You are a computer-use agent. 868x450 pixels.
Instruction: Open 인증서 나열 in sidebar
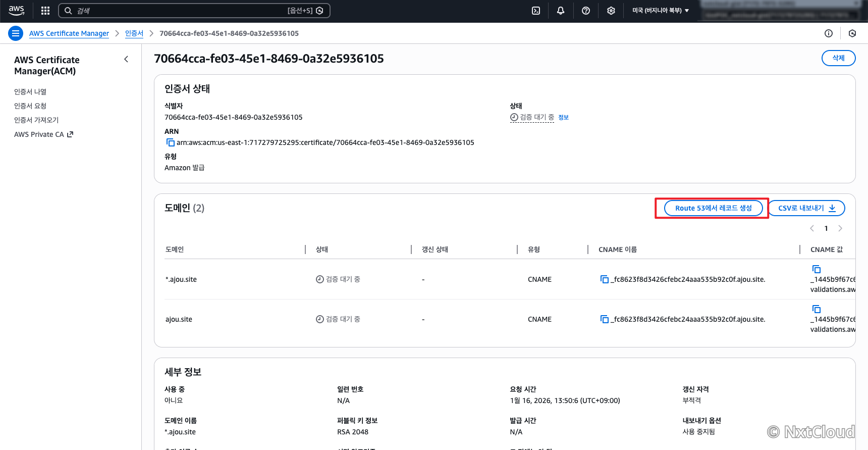(30, 91)
